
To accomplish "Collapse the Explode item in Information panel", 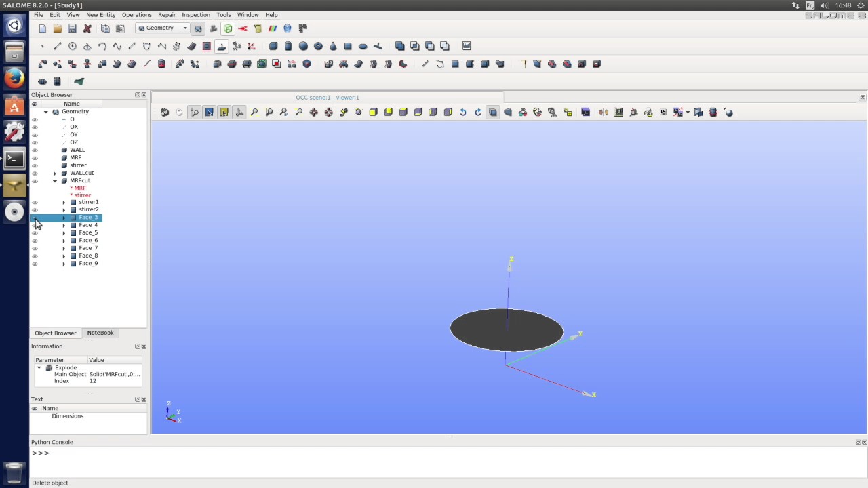I will 39,368.
